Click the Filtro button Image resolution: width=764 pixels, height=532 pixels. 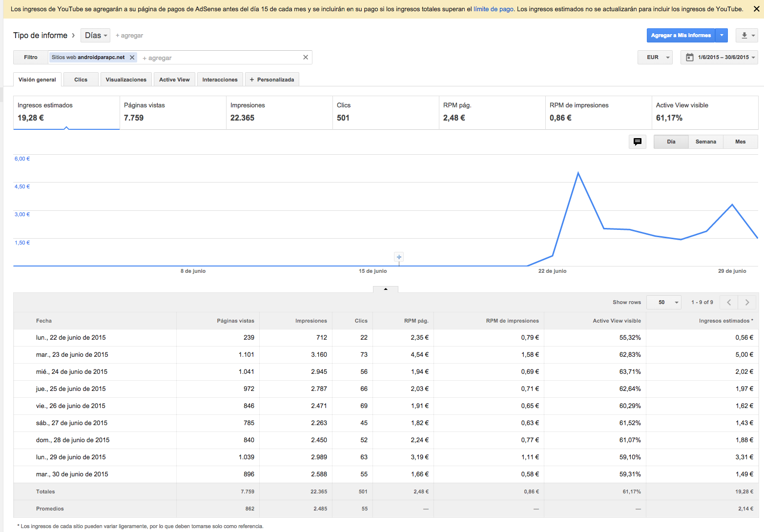pyautogui.click(x=31, y=57)
